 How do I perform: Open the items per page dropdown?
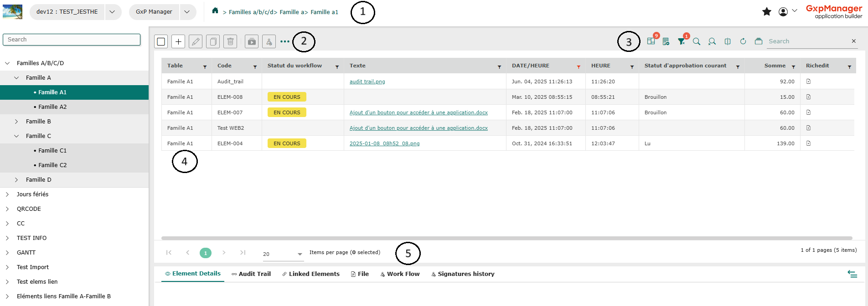(x=300, y=254)
